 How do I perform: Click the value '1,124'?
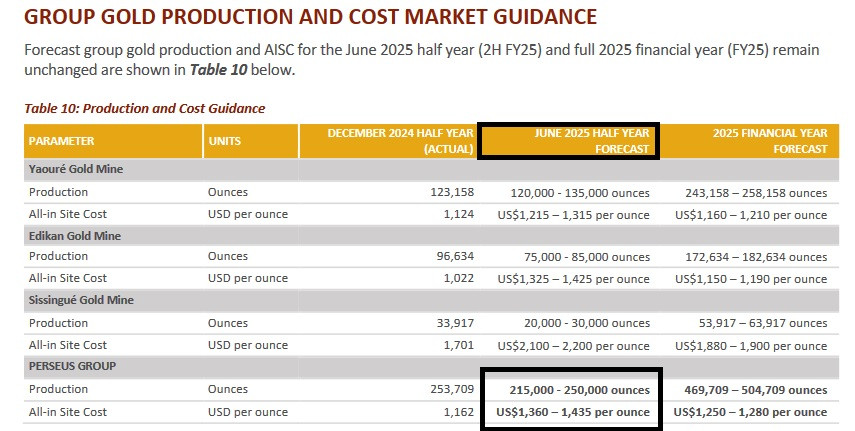459,214
